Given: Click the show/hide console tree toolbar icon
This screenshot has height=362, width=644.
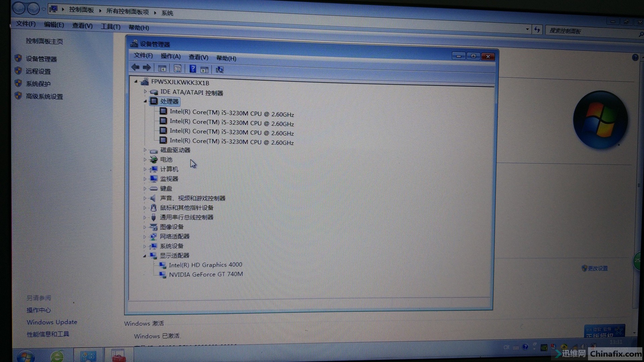Looking at the screenshot, I should [162, 69].
